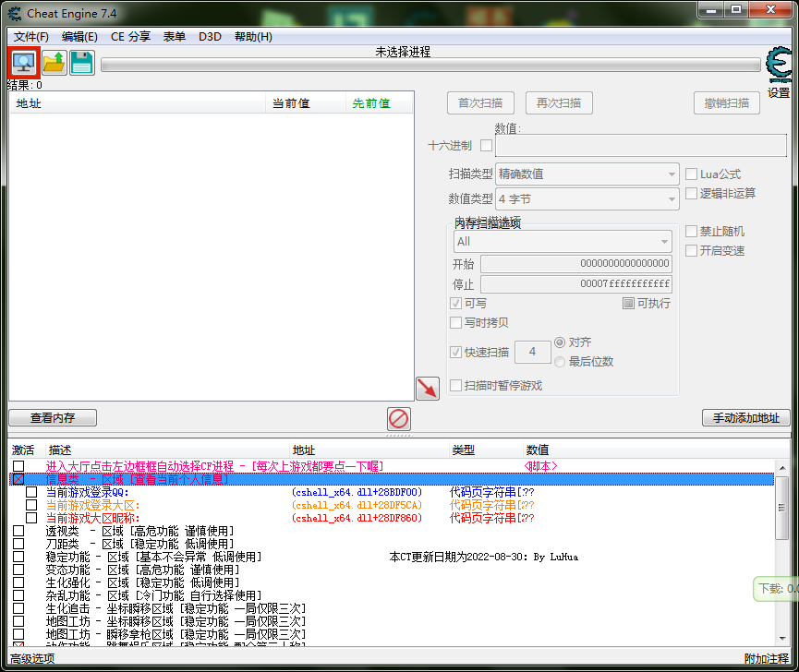Screen dimensions: 799x672
Task: Activate 当前游戏登录大区 entry checkbox
Action: click(x=31, y=505)
